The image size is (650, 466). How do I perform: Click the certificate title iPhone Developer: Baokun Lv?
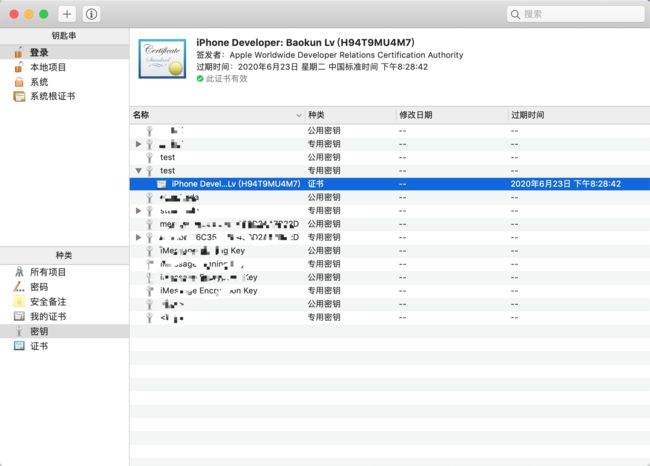pos(305,42)
